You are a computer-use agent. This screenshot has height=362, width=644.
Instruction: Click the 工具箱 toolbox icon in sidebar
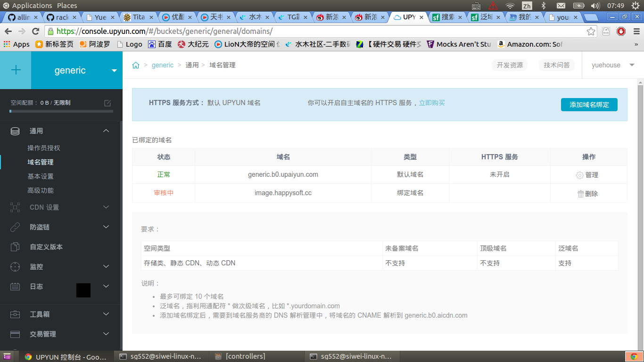click(15, 313)
